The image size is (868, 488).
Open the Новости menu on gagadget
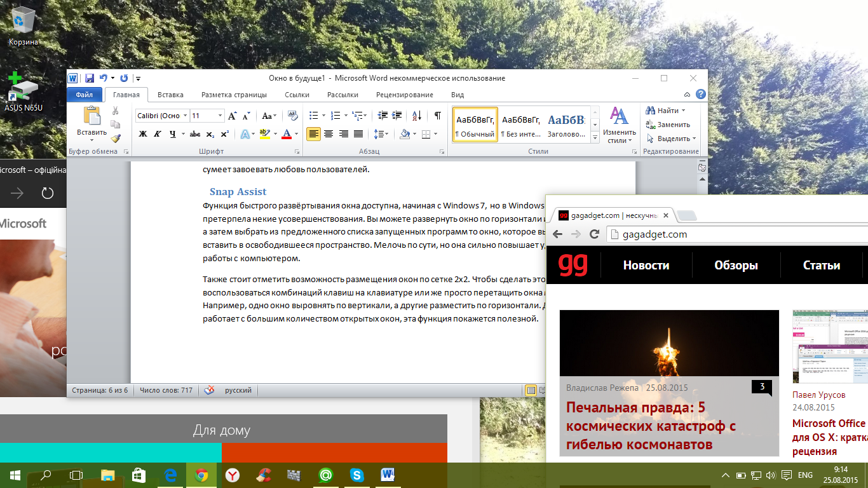[646, 266]
